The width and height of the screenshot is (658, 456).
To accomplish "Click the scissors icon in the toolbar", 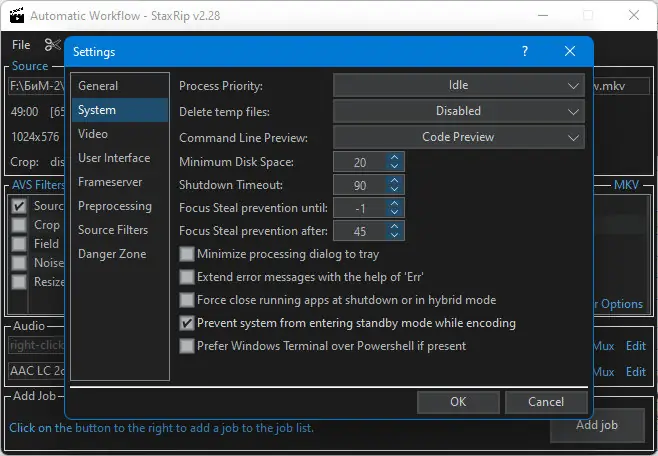I will (52, 45).
